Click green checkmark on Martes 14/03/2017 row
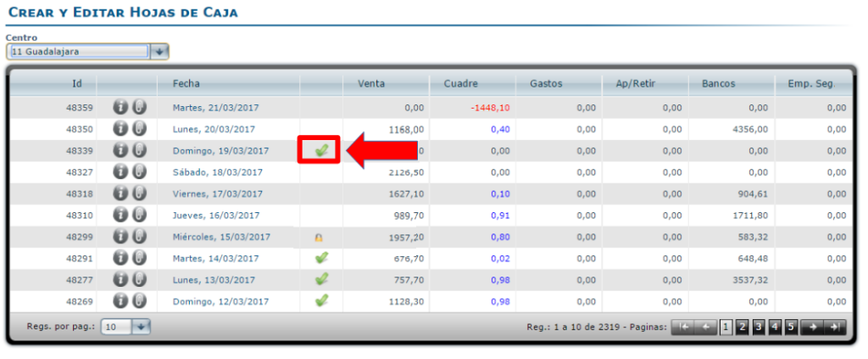 (x=321, y=257)
